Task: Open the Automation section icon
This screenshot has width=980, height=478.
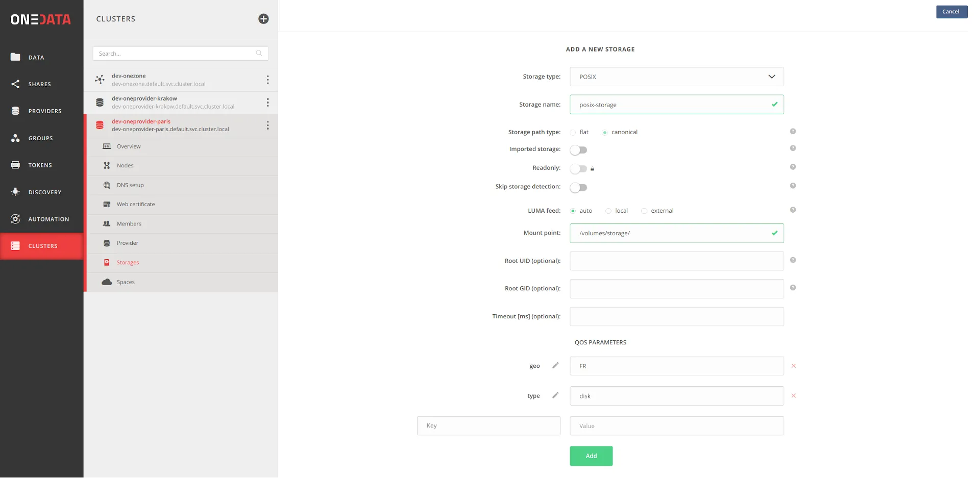Action: coord(16,219)
